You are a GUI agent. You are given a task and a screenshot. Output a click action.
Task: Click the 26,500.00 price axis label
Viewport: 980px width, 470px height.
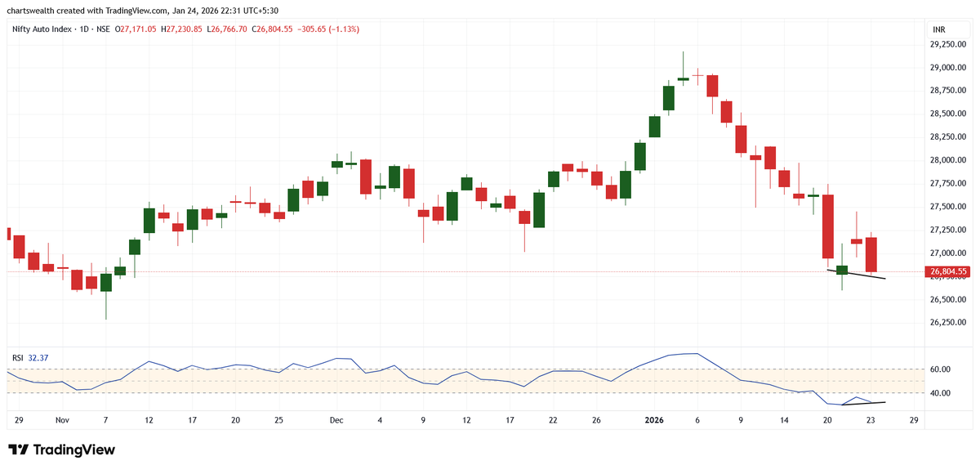pyautogui.click(x=948, y=300)
